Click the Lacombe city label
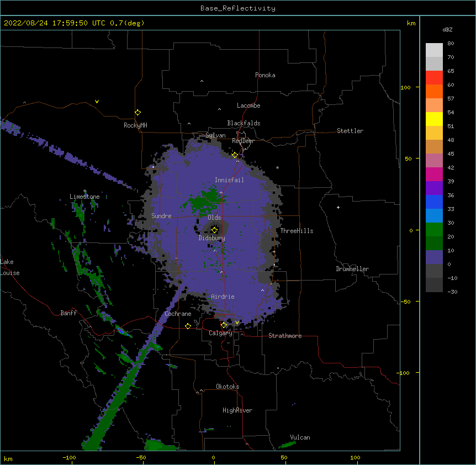 pos(248,105)
